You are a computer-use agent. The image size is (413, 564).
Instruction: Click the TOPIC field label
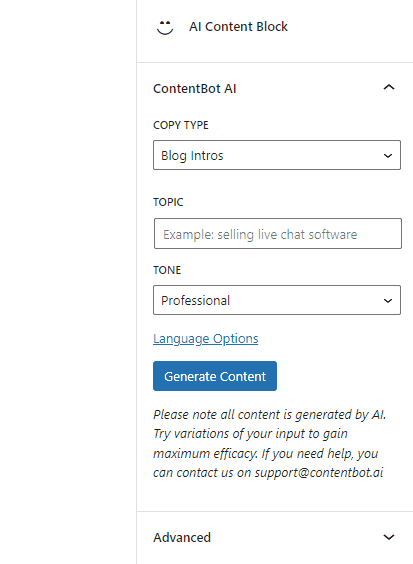168,202
